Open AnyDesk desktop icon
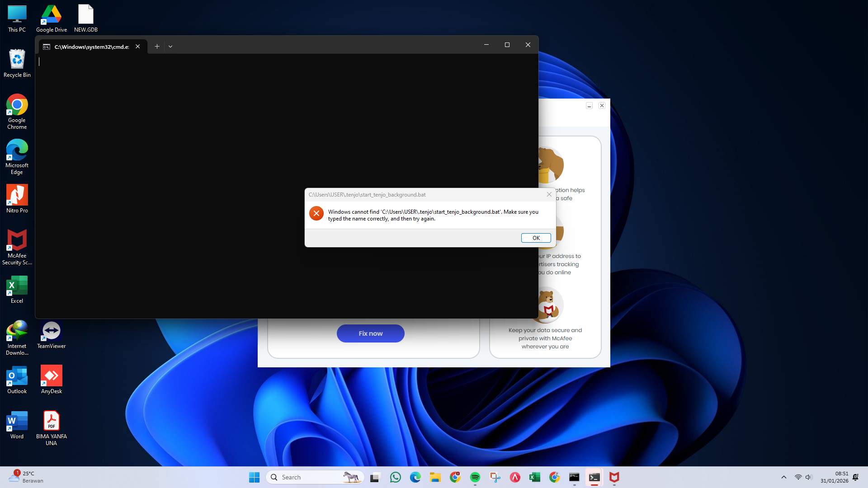 tap(51, 375)
